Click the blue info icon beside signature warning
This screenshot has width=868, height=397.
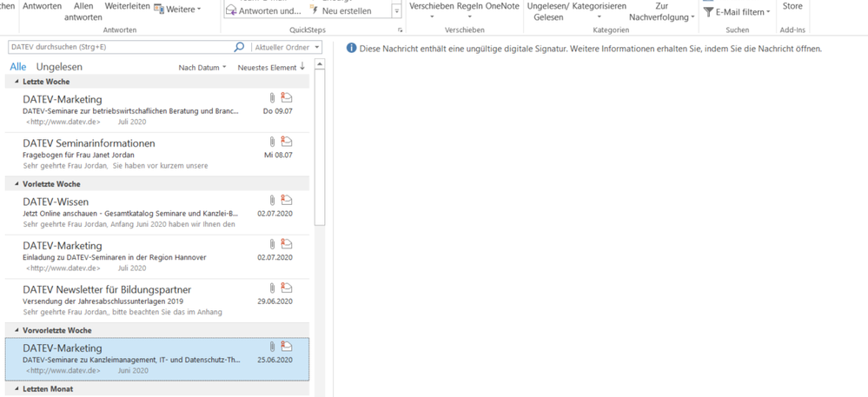pyautogui.click(x=352, y=49)
